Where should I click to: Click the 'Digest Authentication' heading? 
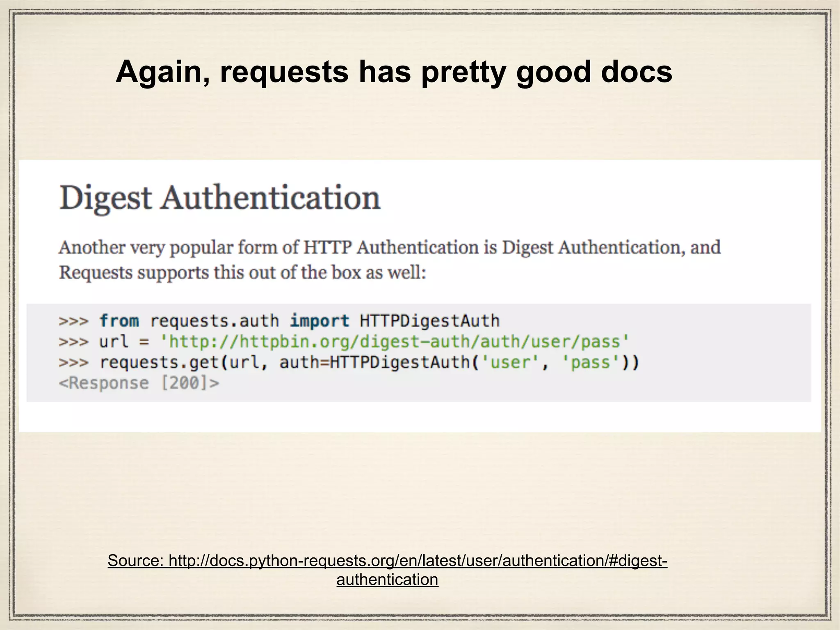pyautogui.click(x=220, y=198)
